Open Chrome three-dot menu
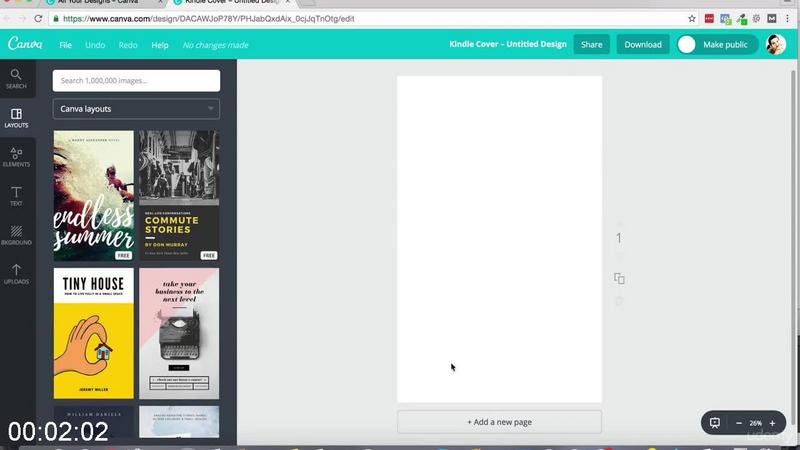The width and height of the screenshot is (800, 450). pos(788,18)
